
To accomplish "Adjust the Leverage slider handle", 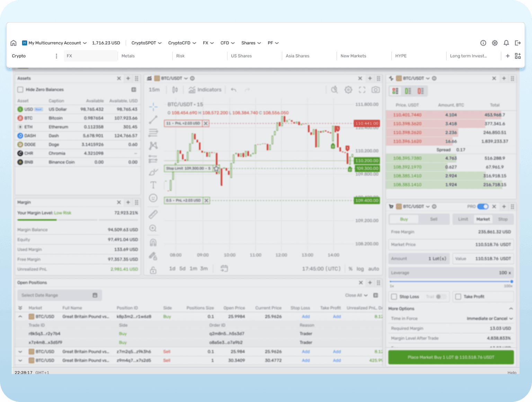I will pyautogui.click(x=512, y=282).
